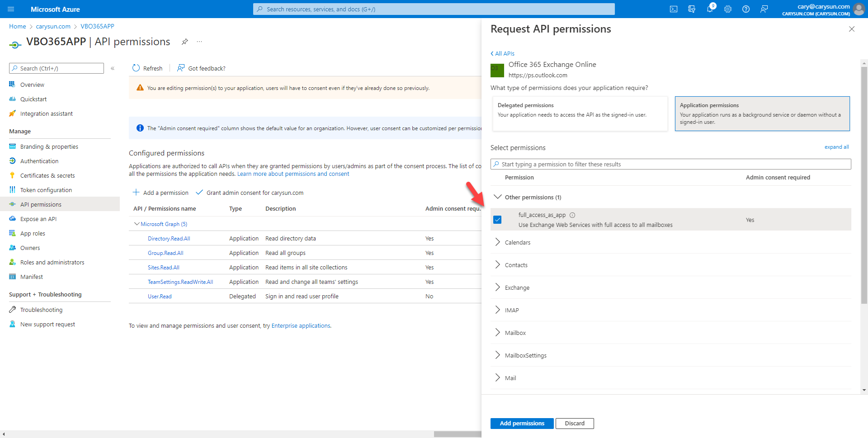Select API permissions menu item
The height and width of the screenshot is (438, 868).
tap(60, 204)
